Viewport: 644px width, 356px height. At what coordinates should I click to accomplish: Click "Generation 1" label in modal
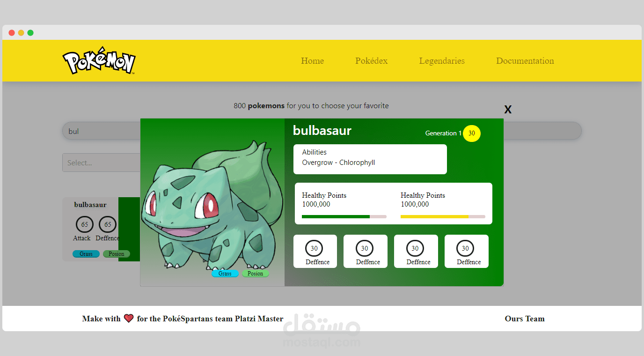click(443, 133)
